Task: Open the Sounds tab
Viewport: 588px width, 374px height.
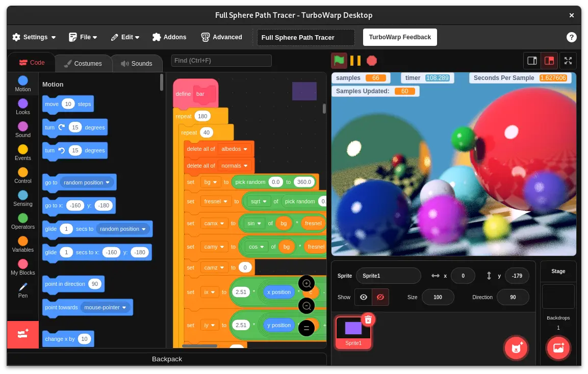Action: pyautogui.click(x=136, y=64)
